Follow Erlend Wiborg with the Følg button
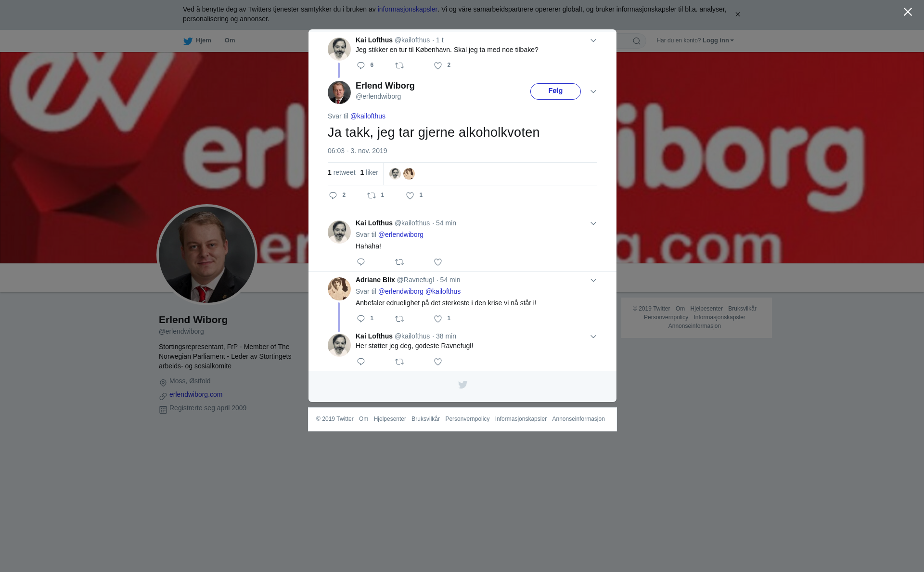 (x=555, y=91)
